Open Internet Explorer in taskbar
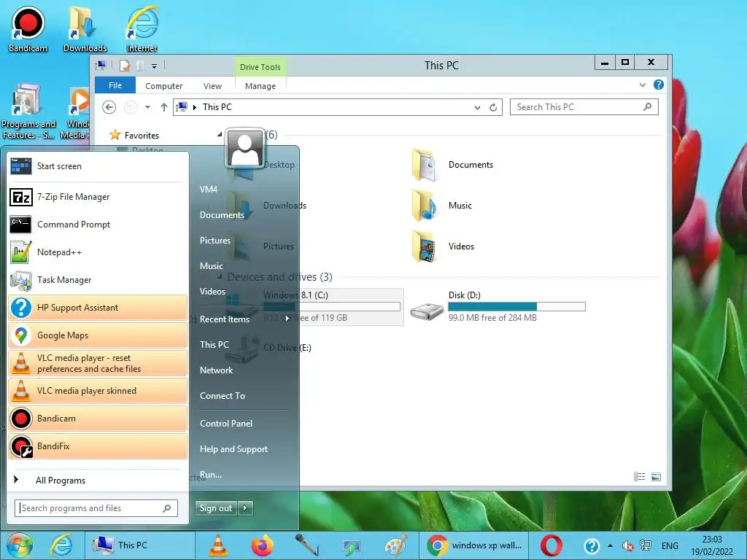Image resolution: width=747 pixels, height=560 pixels. [x=62, y=545]
